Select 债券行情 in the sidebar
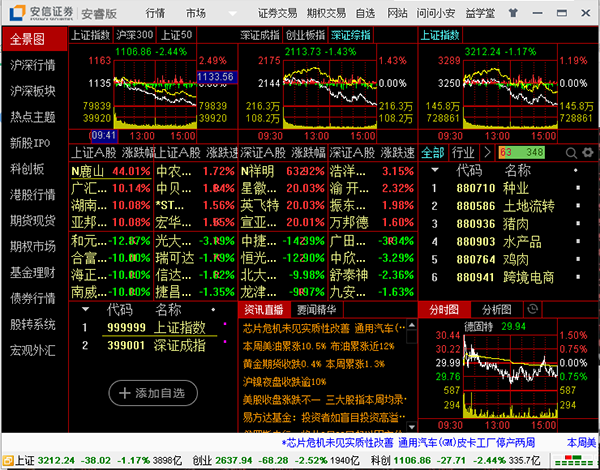The width and height of the screenshot is (600, 470). 33,299
